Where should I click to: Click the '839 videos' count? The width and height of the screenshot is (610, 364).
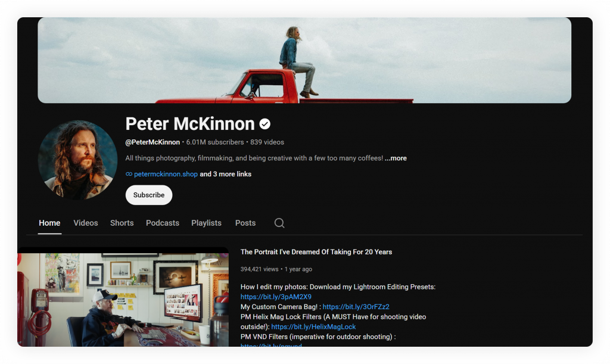[x=267, y=142]
